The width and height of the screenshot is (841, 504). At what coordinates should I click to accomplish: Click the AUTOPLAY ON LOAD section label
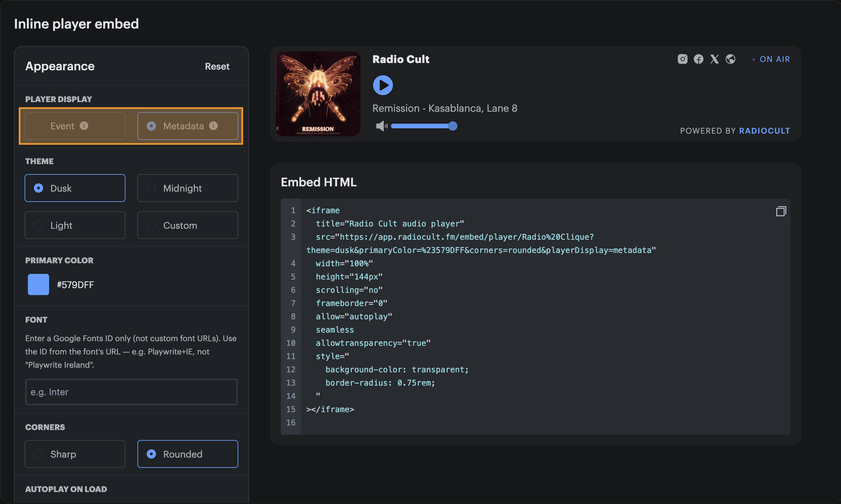66,489
